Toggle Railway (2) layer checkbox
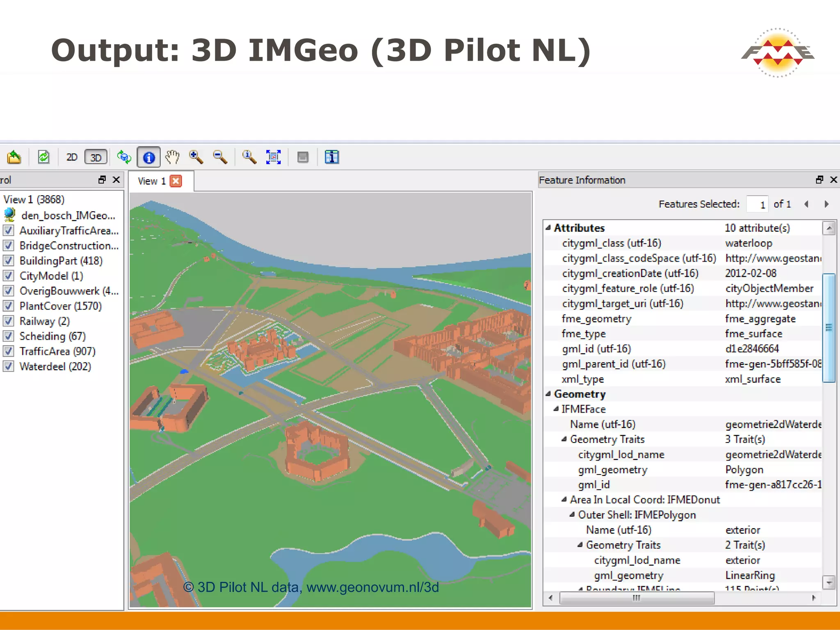 tap(9, 321)
